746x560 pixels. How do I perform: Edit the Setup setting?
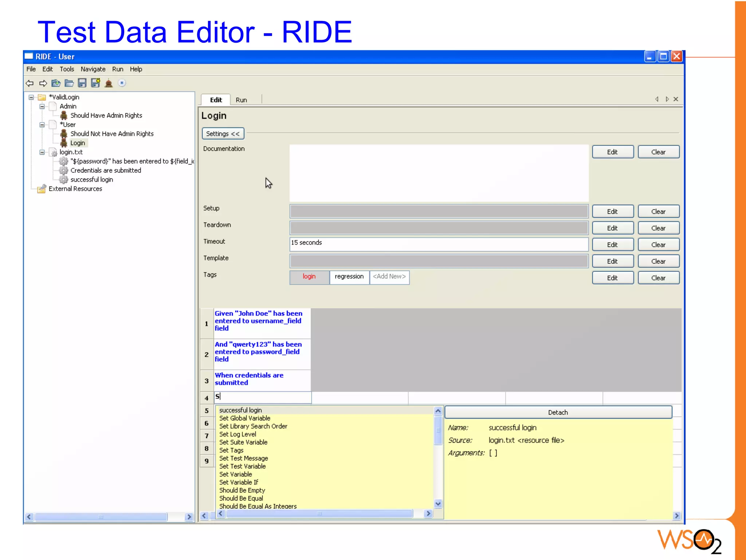tap(613, 211)
